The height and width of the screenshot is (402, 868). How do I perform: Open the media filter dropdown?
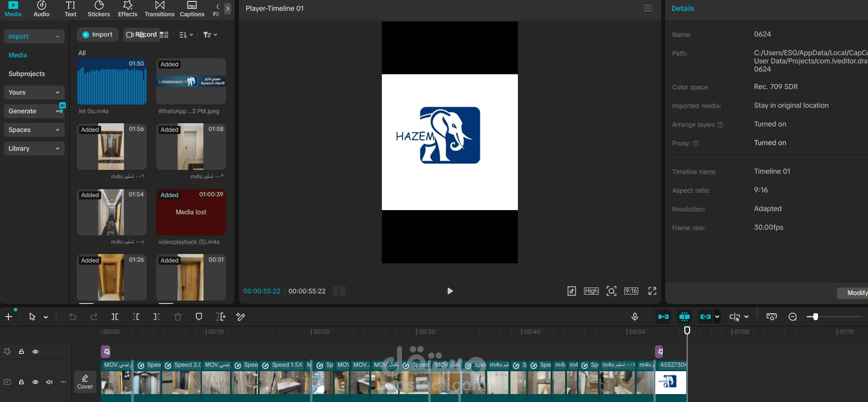(210, 35)
